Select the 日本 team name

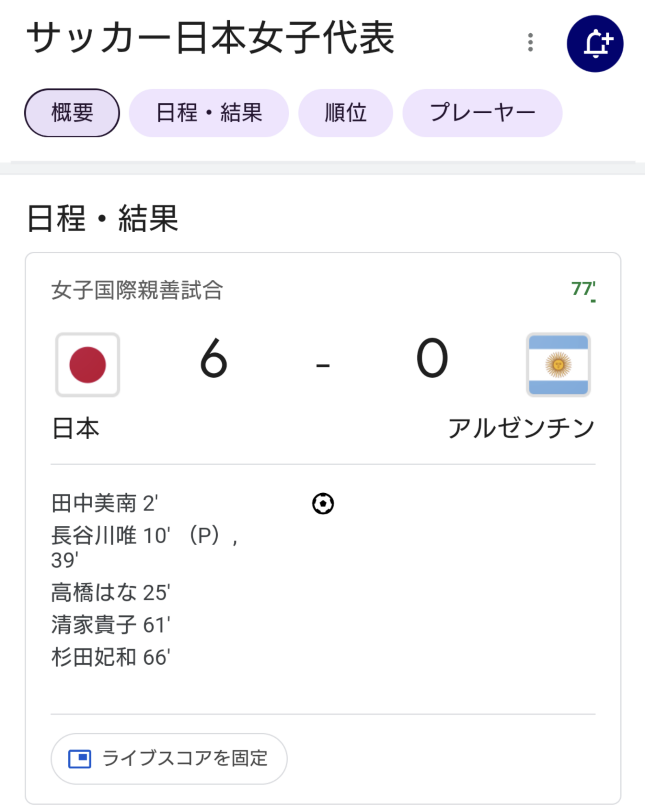[x=76, y=429]
